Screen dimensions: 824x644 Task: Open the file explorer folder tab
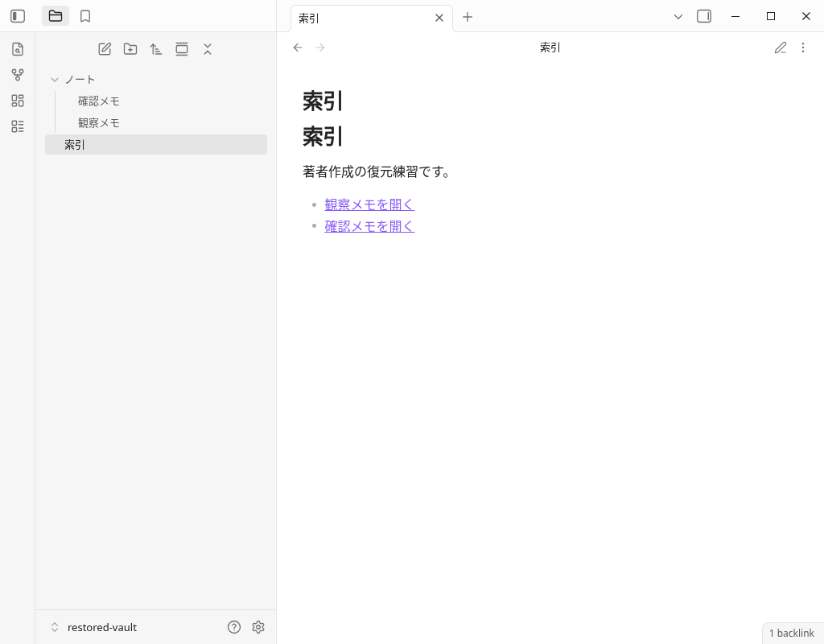[56, 16]
